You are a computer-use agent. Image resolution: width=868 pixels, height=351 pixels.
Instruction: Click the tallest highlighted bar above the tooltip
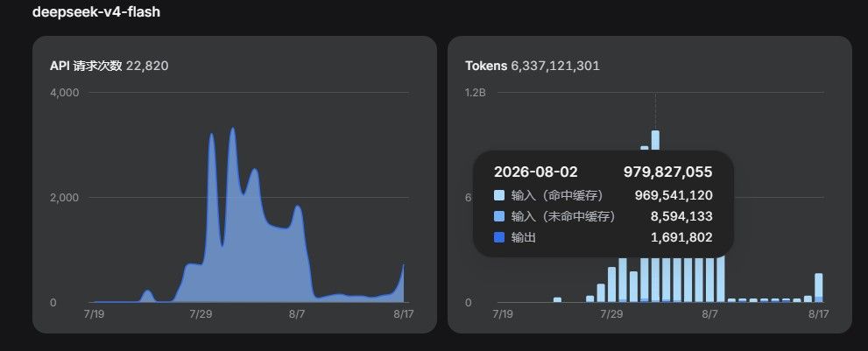tap(655, 141)
